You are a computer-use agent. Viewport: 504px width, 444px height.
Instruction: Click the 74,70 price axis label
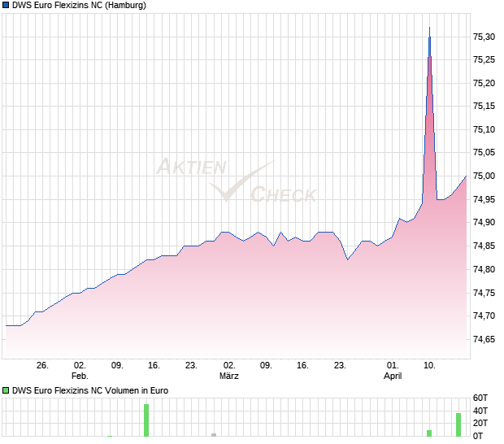pos(484,316)
